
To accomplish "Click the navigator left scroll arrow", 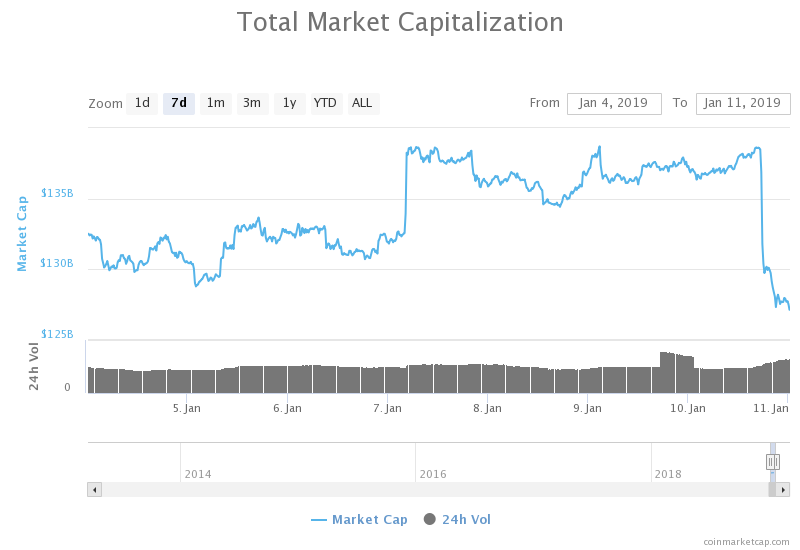I will click(95, 489).
